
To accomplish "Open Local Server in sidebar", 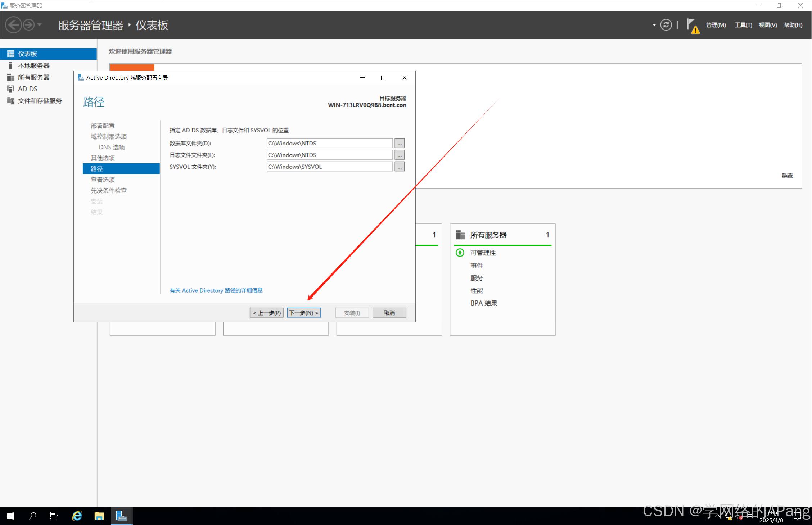I will [x=33, y=65].
